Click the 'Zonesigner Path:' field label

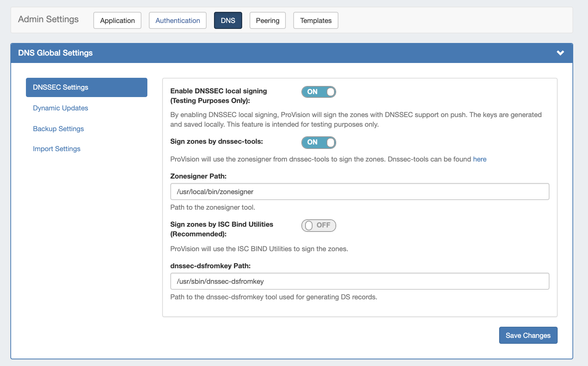[x=198, y=176]
